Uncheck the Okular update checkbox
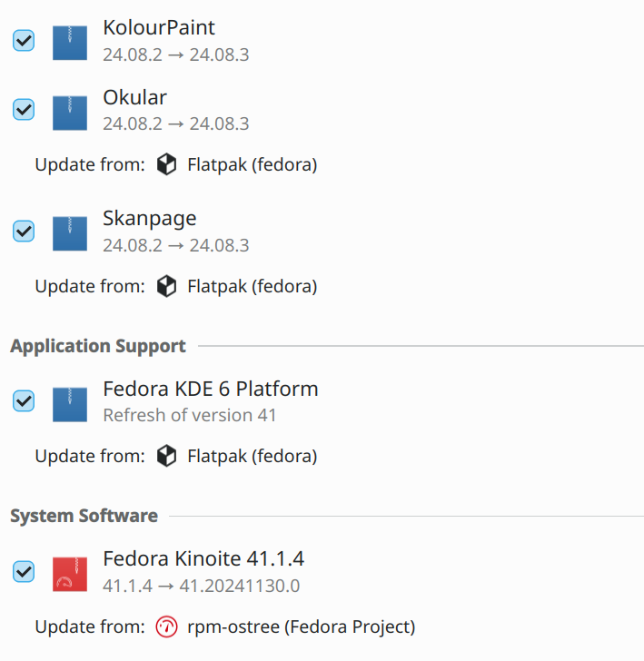The width and height of the screenshot is (644, 661). [x=24, y=110]
